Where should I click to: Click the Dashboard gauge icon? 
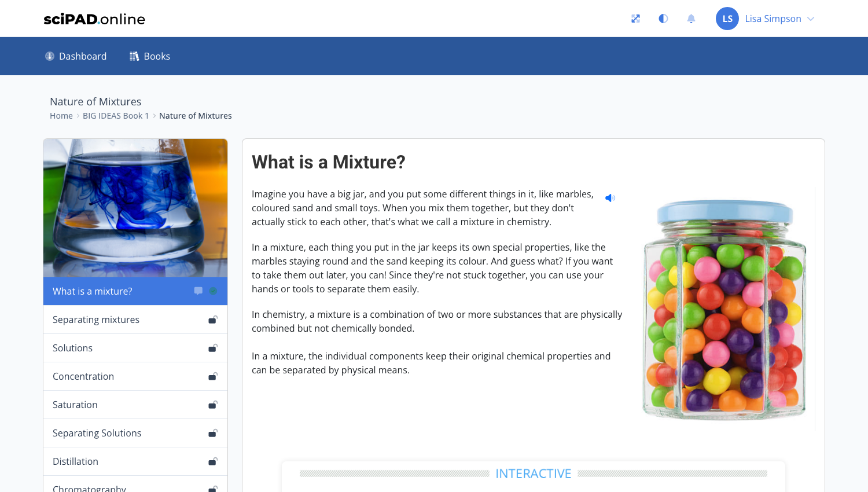(x=50, y=56)
